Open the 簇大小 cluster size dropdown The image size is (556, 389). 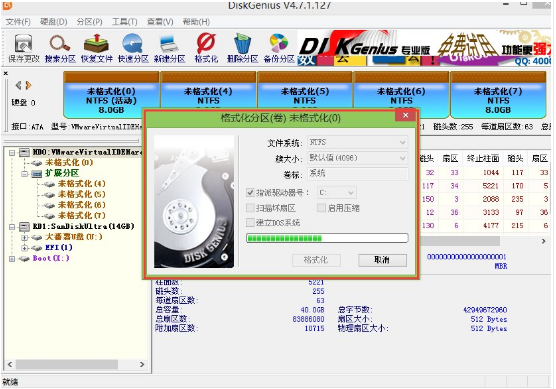point(357,158)
